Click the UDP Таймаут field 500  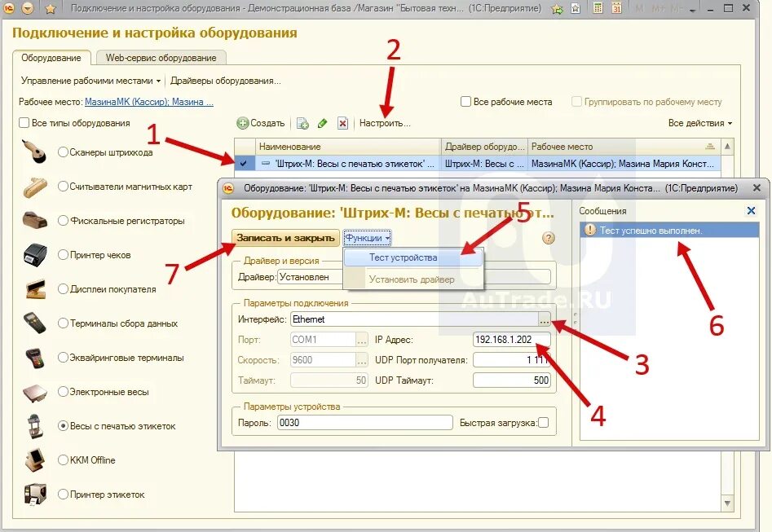pyautogui.click(x=512, y=380)
